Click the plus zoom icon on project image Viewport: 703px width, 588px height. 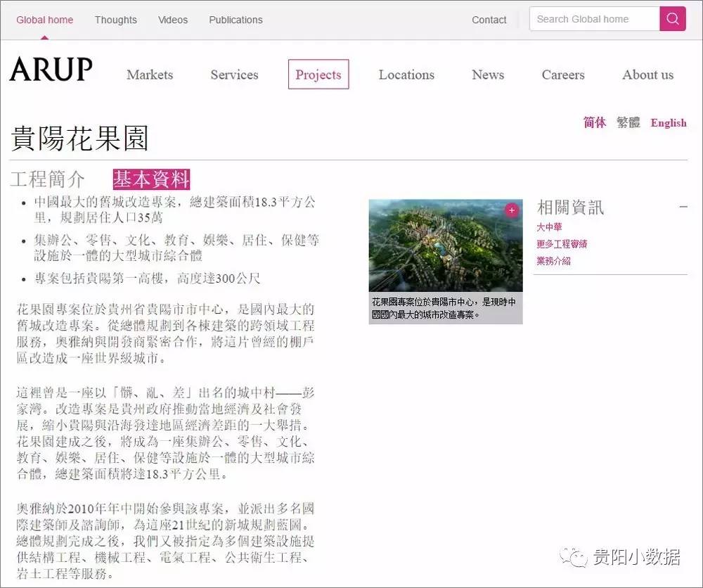click(511, 210)
